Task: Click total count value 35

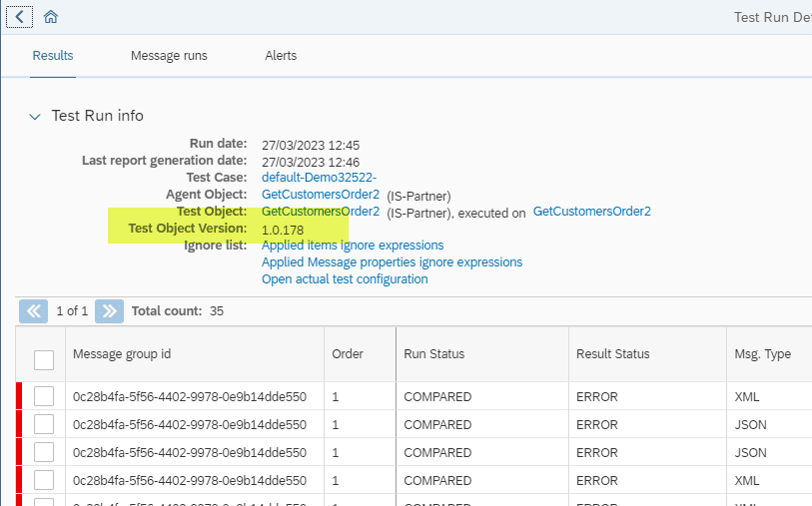Action: point(217,311)
